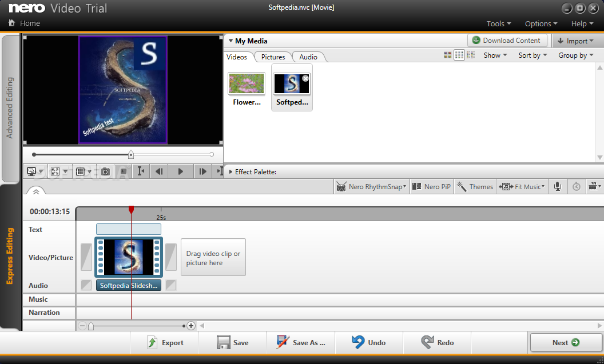
Task: Click the full screen preview icon
Action: tap(55, 171)
